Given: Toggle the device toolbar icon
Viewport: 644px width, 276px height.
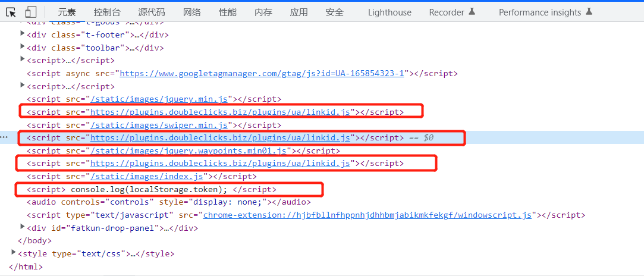Looking at the screenshot, I should click(x=31, y=12).
